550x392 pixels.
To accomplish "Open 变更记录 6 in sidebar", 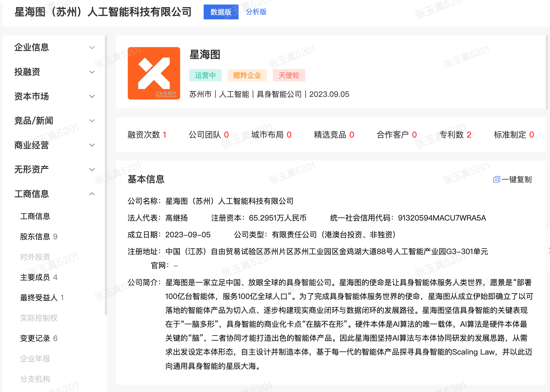I will point(39,338).
